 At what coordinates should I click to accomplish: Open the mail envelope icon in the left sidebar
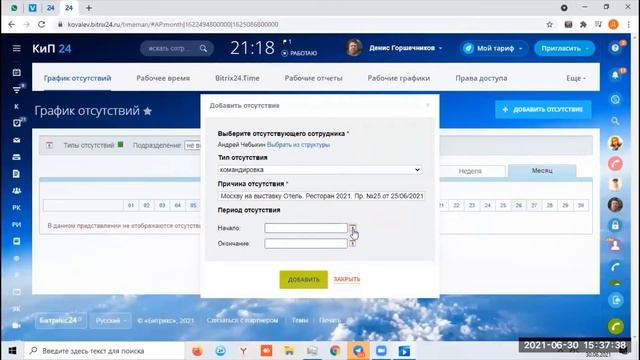click(16, 140)
